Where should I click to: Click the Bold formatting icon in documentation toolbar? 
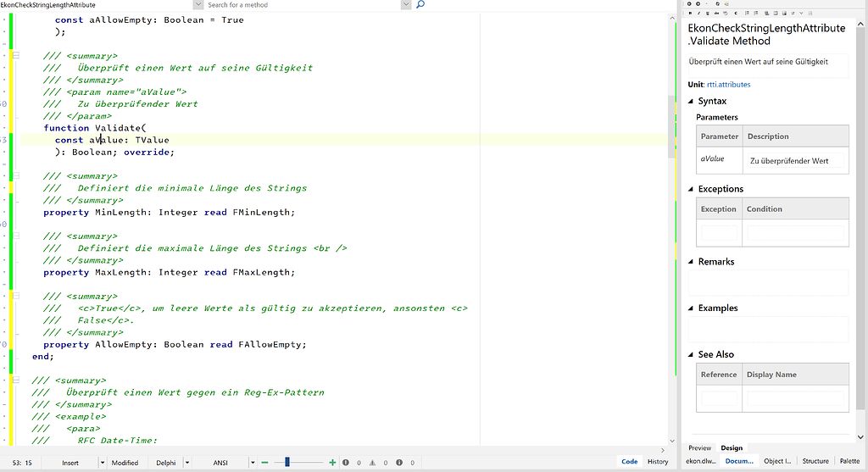tap(690, 14)
